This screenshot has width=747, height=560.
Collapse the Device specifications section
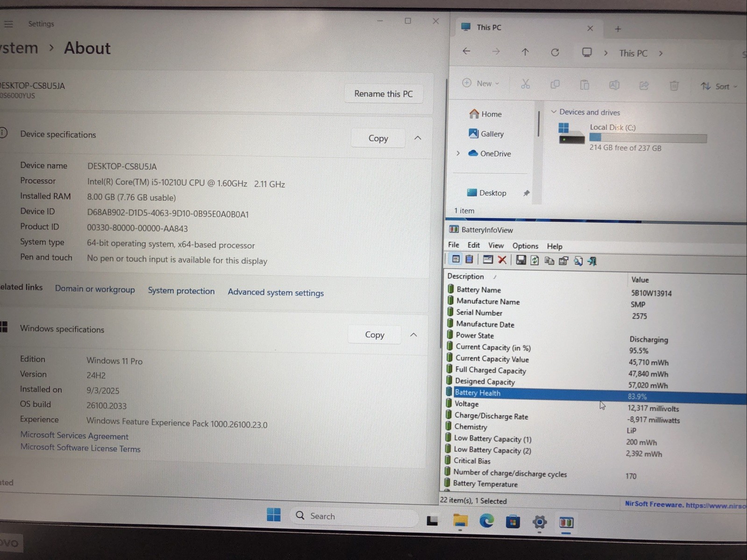(418, 138)
